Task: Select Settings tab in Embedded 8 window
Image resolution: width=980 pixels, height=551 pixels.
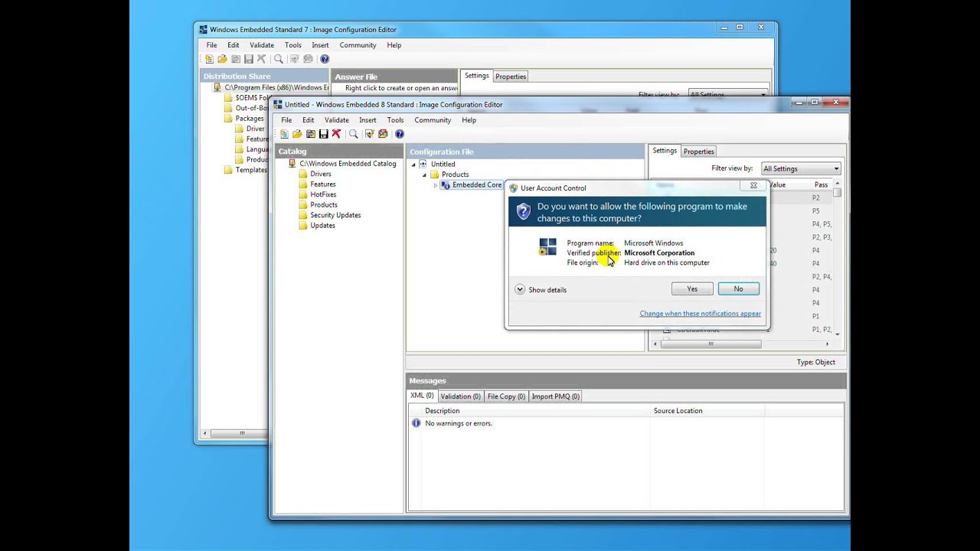Action: (x=665, y=151)
